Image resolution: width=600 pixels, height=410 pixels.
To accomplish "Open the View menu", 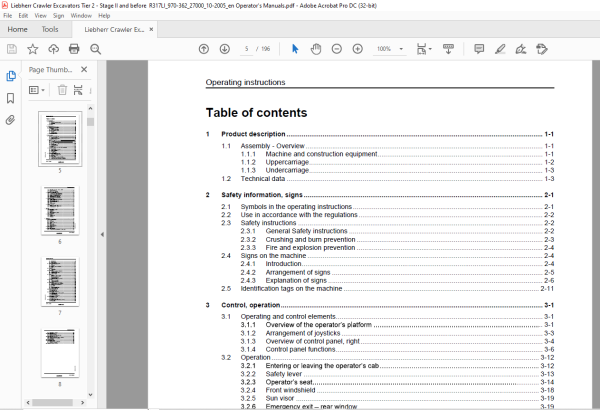I will 41,16.
